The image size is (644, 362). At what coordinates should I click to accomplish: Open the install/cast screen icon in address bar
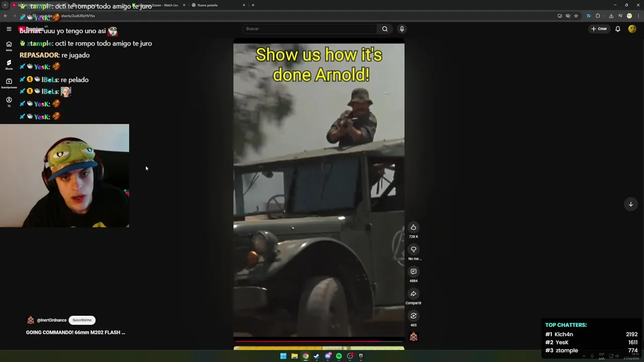tap(559, 16)
